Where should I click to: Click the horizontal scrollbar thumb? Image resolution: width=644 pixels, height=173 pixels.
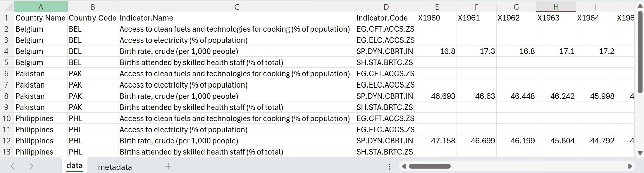tap(429, 166)
